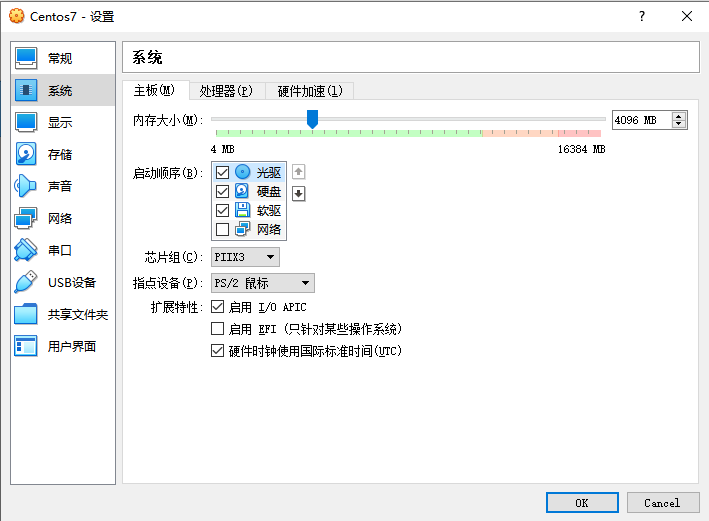Screen dimensions: 709x521
Task: Open the 声音 speaker icon
Action: point(26,186)
